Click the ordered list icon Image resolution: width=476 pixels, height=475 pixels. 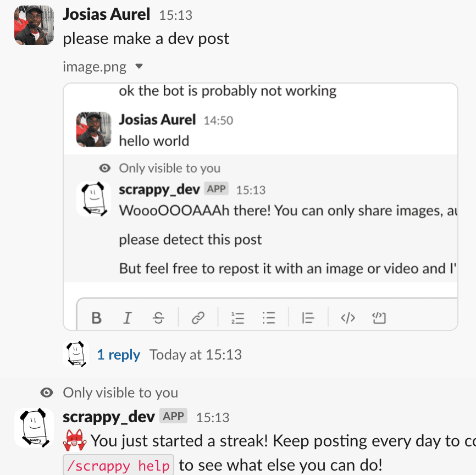click(237, 318)
